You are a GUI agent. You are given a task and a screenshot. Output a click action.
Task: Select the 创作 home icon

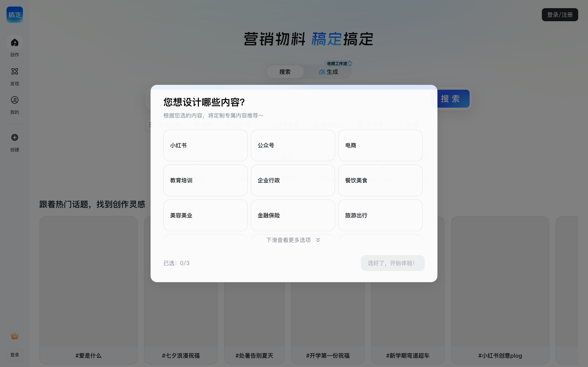[x=14, y=43]
